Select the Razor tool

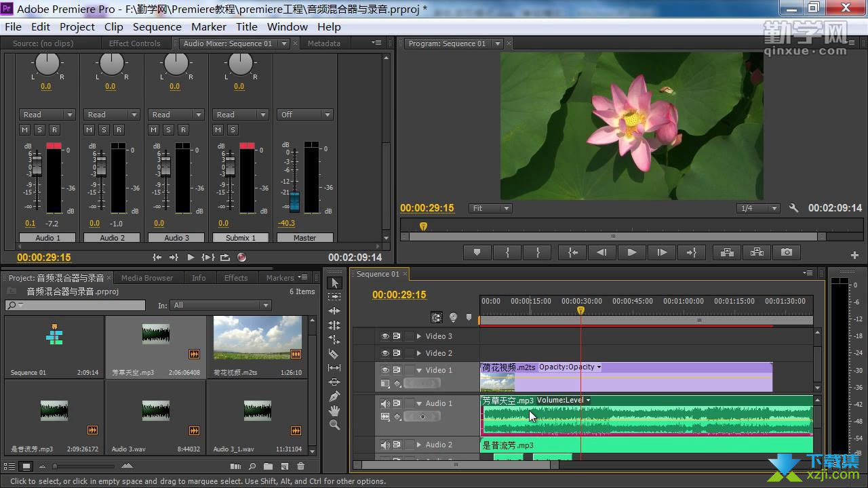(334, 354)
